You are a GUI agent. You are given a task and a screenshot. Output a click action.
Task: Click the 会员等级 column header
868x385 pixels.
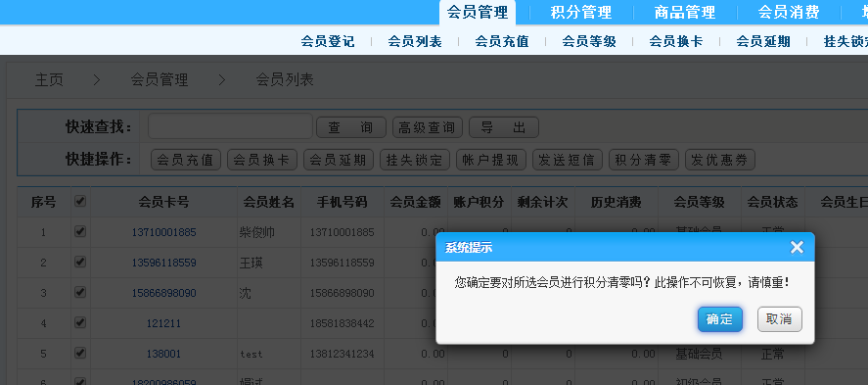pyautogui.click(x=699, y=202)
